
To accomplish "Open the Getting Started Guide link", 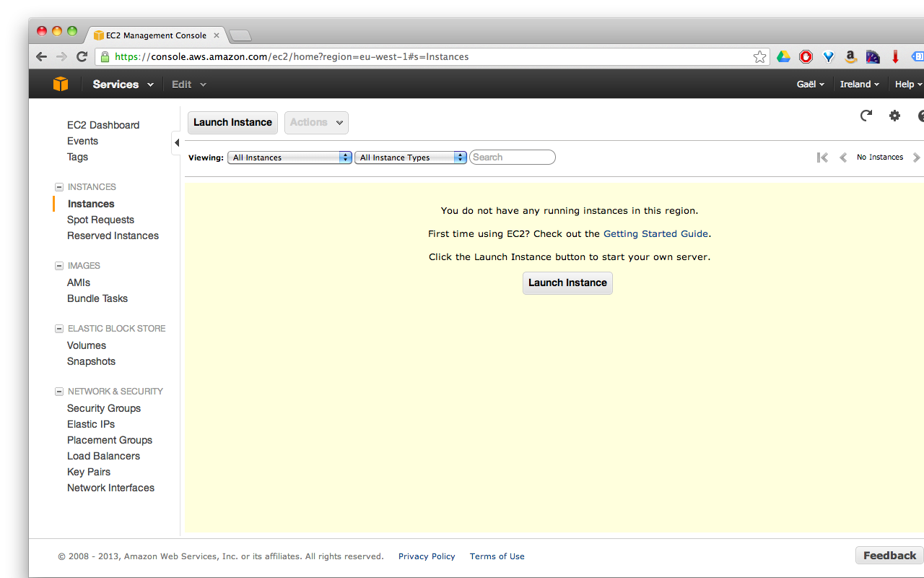I will [655, 233].
